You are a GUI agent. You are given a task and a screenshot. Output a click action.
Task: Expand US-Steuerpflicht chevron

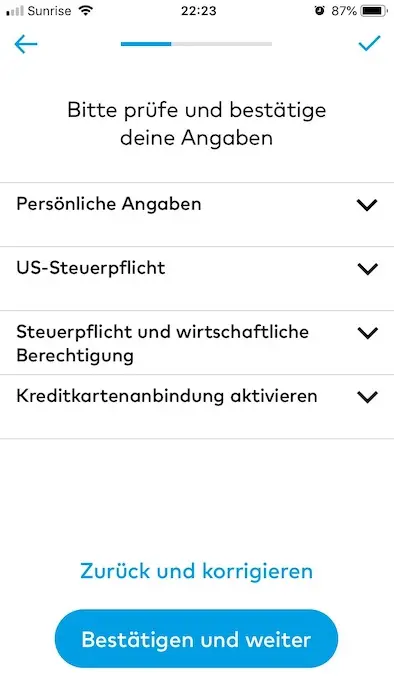point(367,269)
